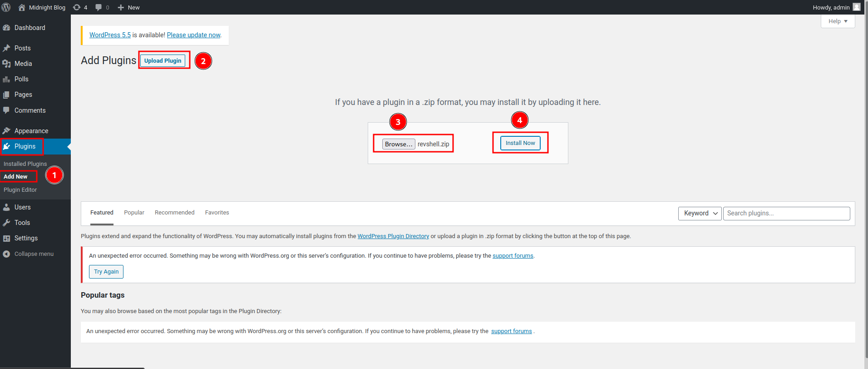This screenshot has width=868, height=369.
Task: Click the Users person icon
Action: pos(6,207)
